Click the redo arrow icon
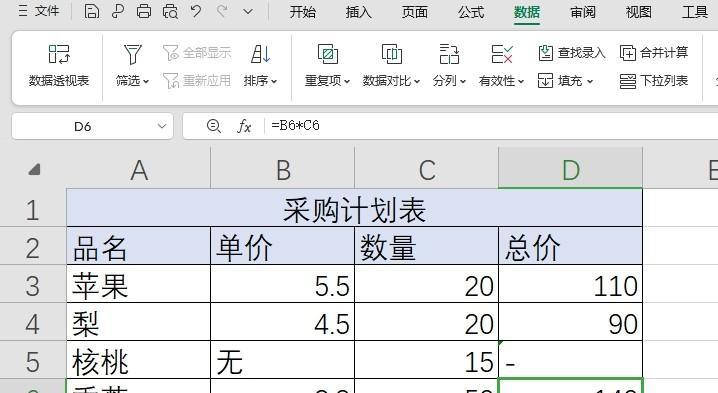This screenshot has width=718, height=393. pyautogui.click(x=222, y=11)
